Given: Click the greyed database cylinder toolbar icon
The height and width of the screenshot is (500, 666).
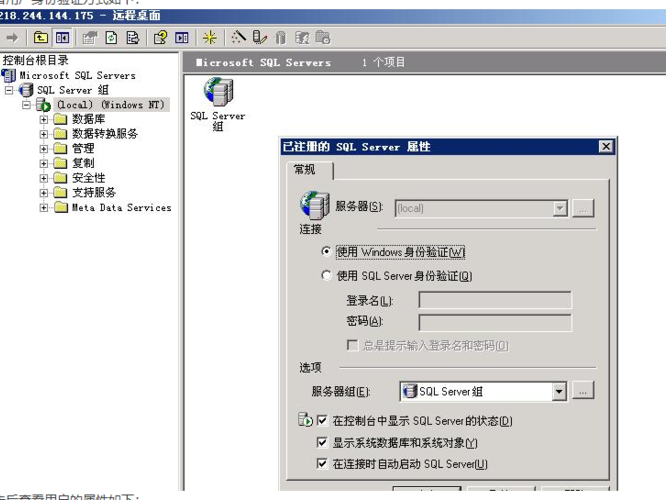Looking at the screenshot, I should coord(280,38).
